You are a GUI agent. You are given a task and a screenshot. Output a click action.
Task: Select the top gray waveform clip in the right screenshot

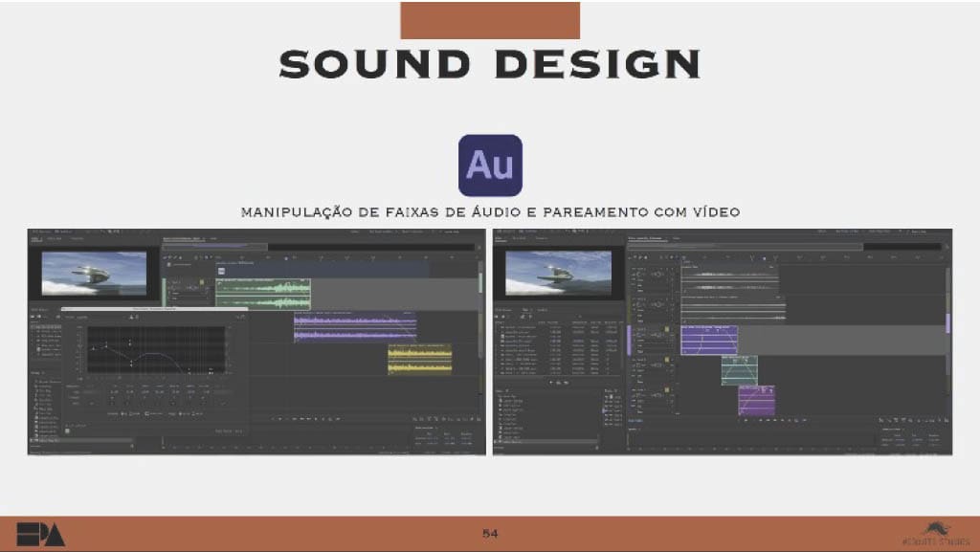click(729, 279)
